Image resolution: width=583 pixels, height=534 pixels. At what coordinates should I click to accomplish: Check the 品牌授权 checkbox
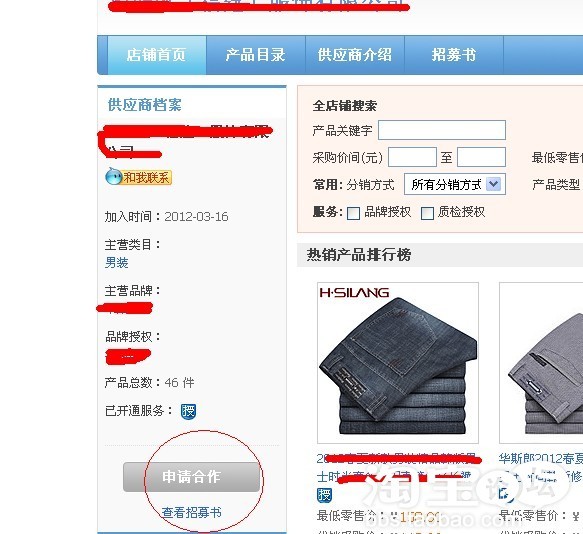(x=353, y=213)
